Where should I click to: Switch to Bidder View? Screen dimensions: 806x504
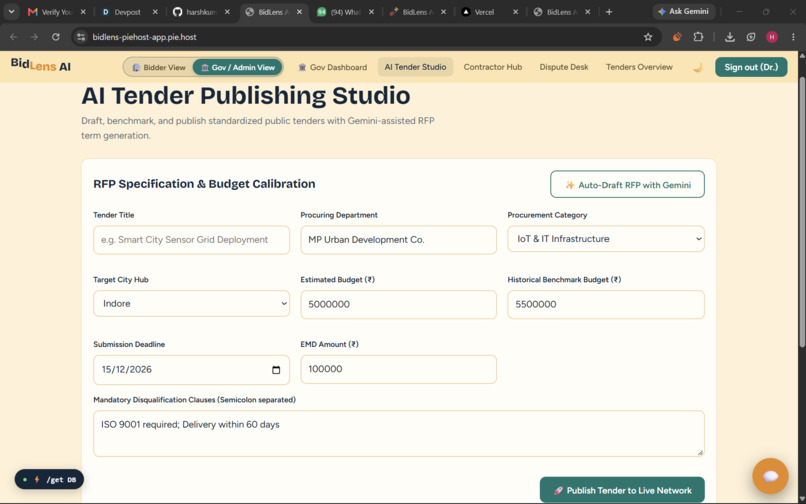(159, 67)
